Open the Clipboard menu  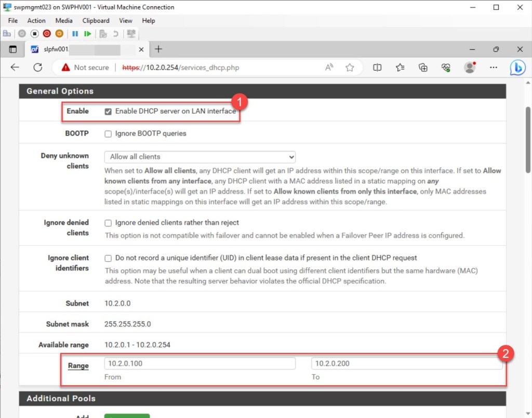96,21
